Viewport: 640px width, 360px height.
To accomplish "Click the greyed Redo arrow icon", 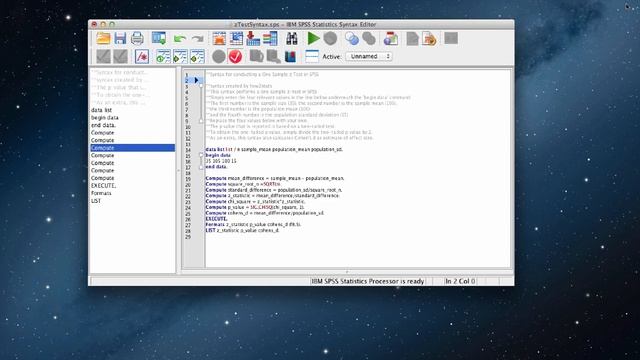I will (198, 39).
